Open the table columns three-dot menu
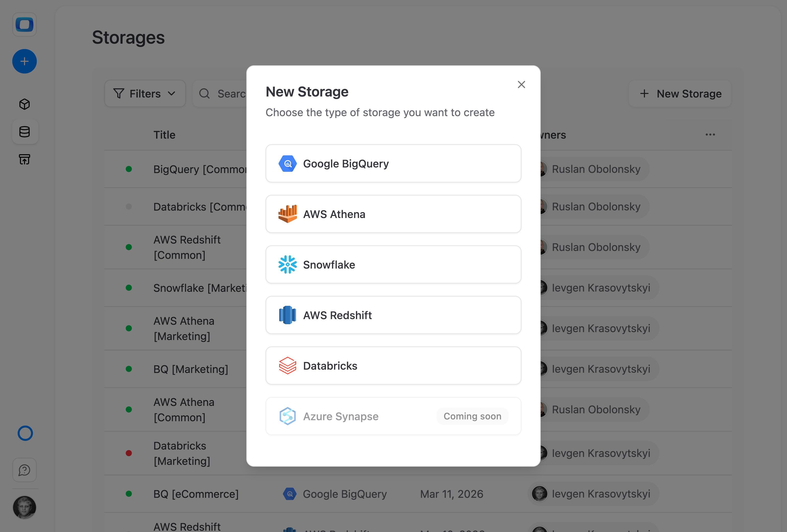This screenshot has width=787, height=532. 710,135
